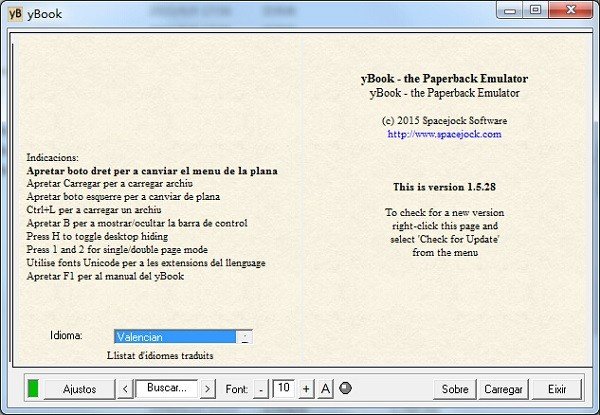Open the Sobre about button
This screenshot has height=415, width=600.
pyautogui.click(x=455, y=389)
